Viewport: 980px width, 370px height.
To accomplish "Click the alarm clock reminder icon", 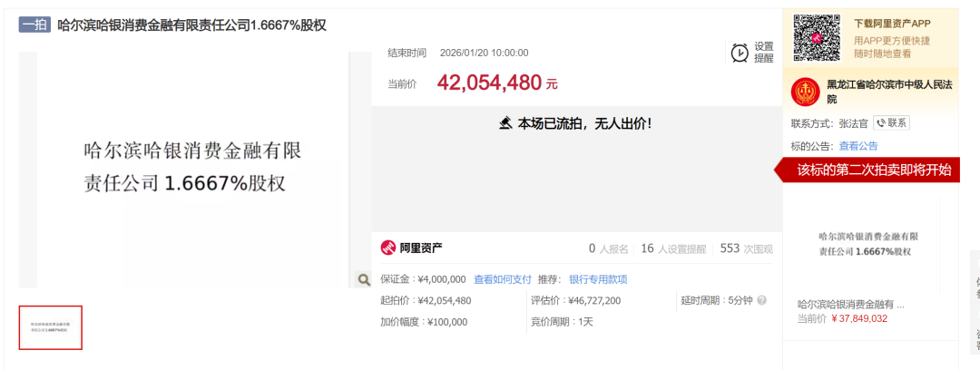I will pos(740,53).
